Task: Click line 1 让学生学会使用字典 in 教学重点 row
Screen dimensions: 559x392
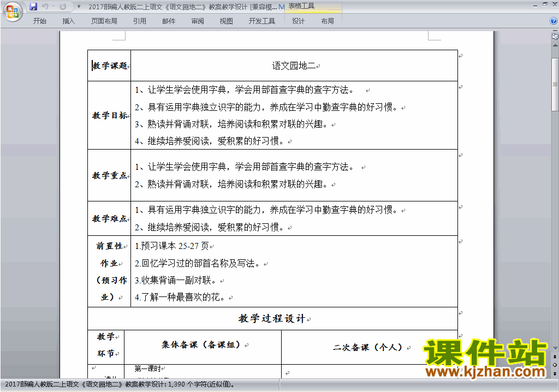Action: tap(244, 167)
